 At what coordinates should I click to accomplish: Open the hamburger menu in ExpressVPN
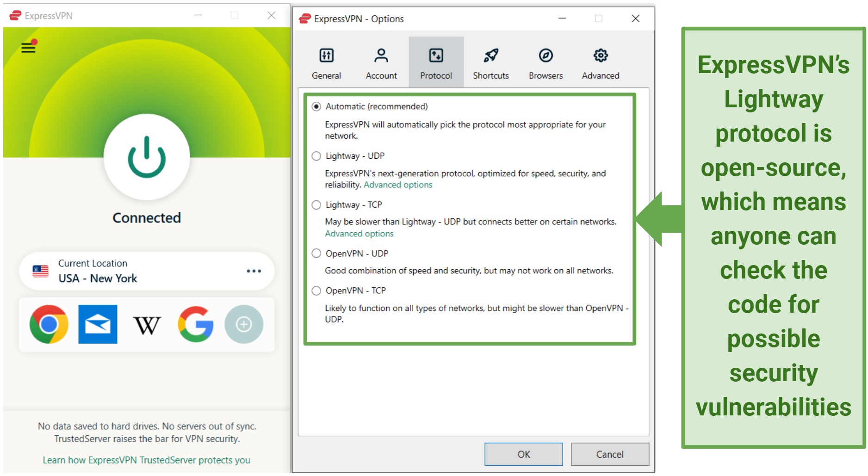(x=28, y=47)
